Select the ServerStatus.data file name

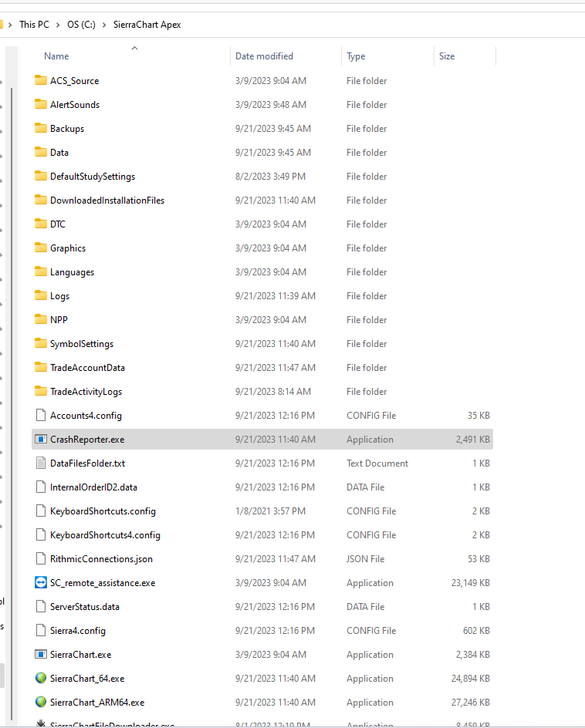pyautogui.click(x=85, y=607)
